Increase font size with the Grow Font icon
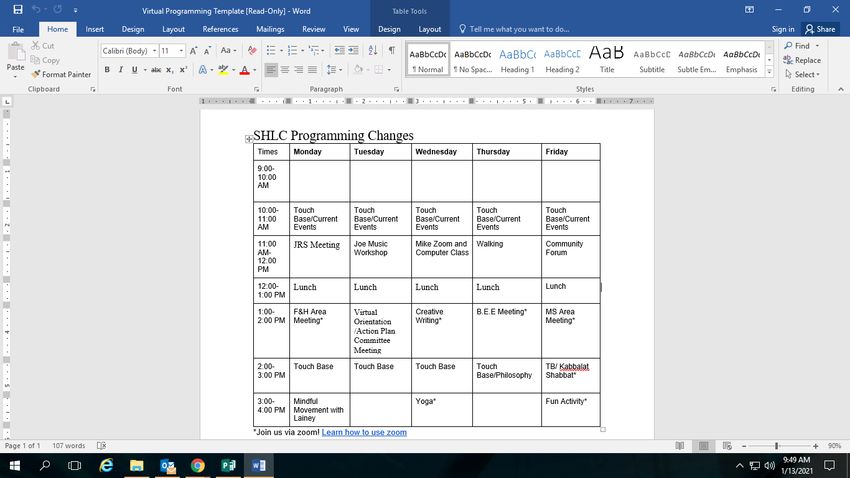 pos(194,50)
